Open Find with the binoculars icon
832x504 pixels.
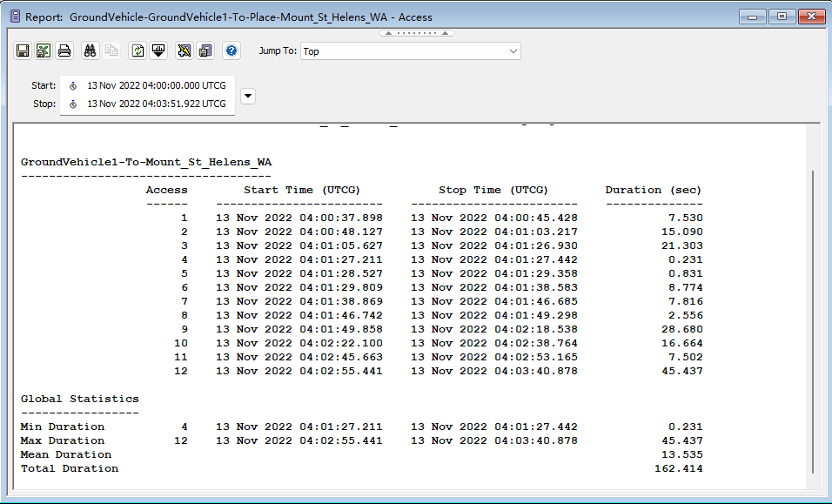tap(91, 51)
